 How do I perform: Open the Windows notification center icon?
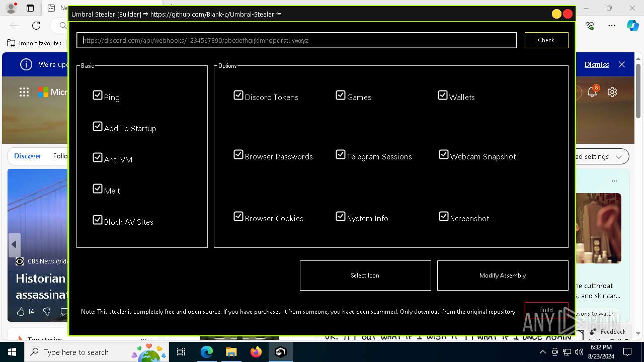click(x=627, y=352)
